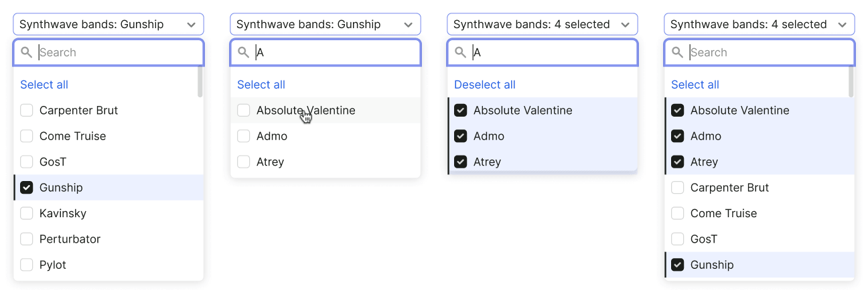Collapse the third 'Synthwave bands: 4 selected' dropdown

coord(542,24)
